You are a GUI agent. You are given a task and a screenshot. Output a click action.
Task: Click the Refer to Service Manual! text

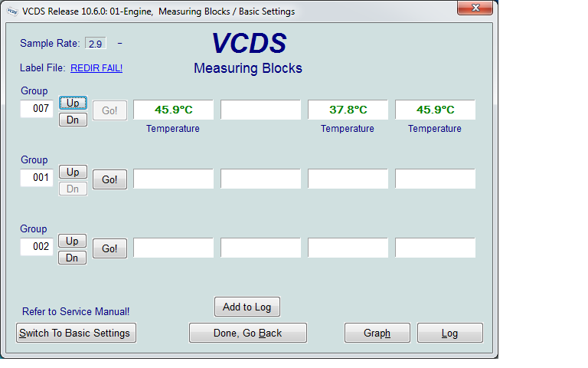pyautogui.click(x=76, y=312)
